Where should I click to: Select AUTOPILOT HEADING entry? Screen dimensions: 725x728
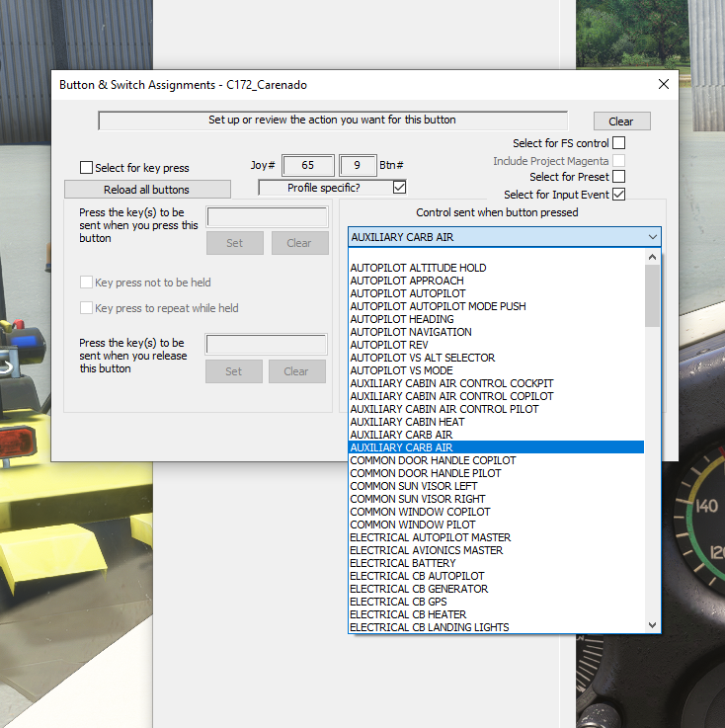(496, 319)
